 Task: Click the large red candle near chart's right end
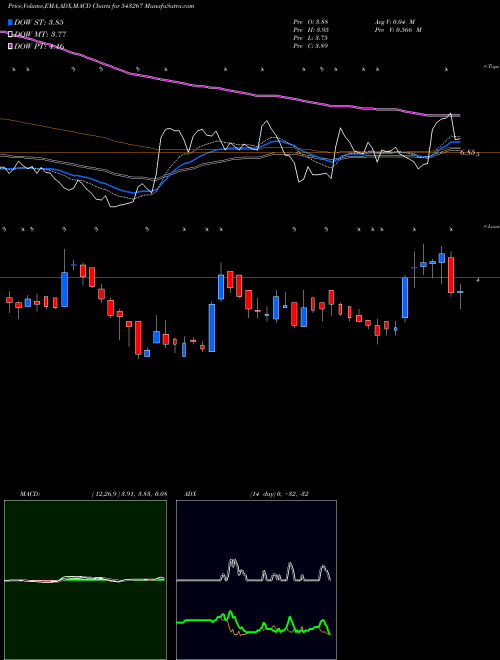451,275
